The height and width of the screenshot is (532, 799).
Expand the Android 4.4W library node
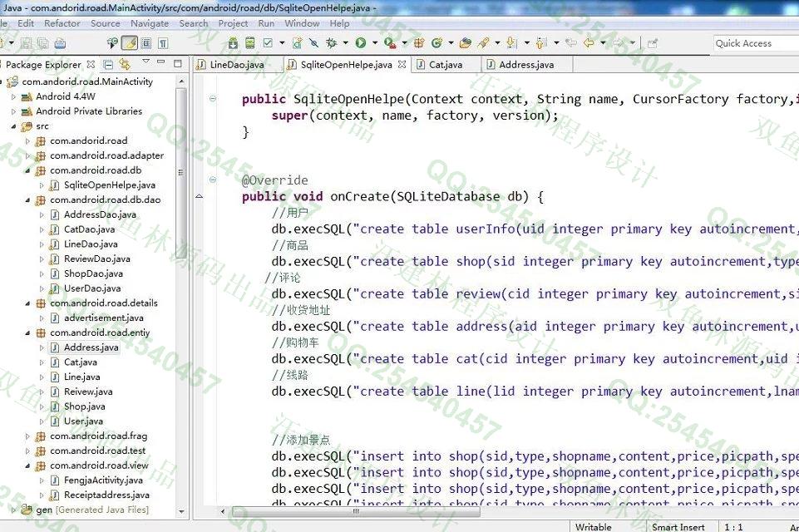tap(14, 96)
